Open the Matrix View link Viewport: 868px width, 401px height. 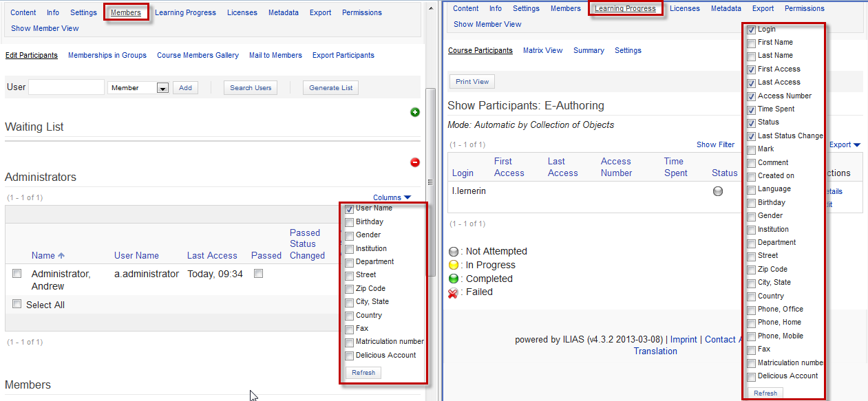542,50
